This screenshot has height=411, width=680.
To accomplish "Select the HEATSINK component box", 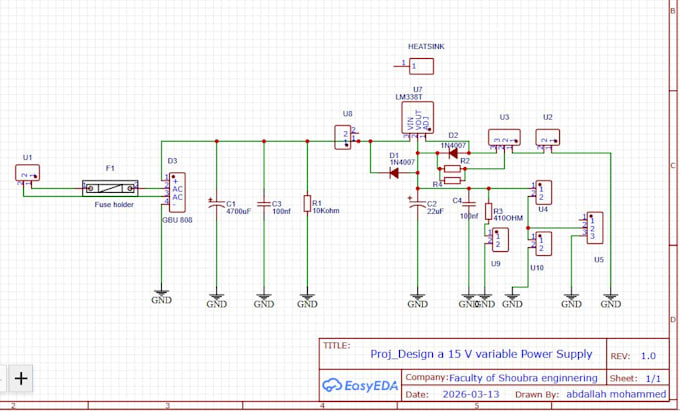I will [x=421, y=66].
